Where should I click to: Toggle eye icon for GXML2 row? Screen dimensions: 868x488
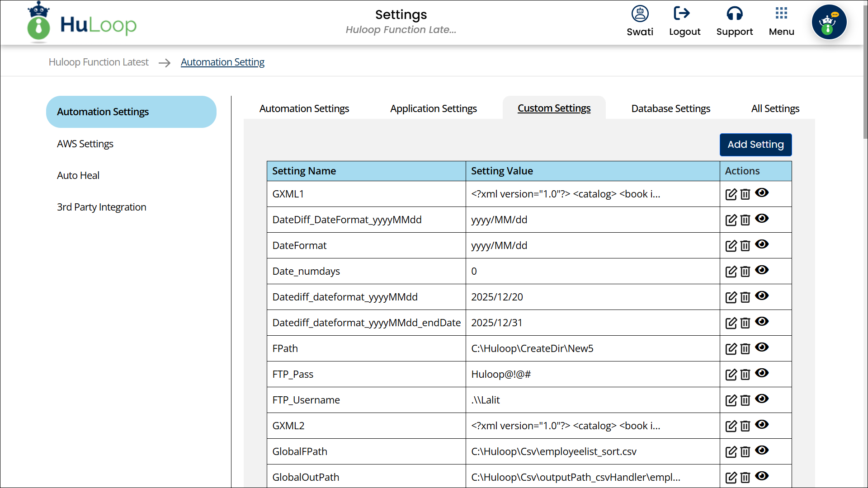[762, 424]
